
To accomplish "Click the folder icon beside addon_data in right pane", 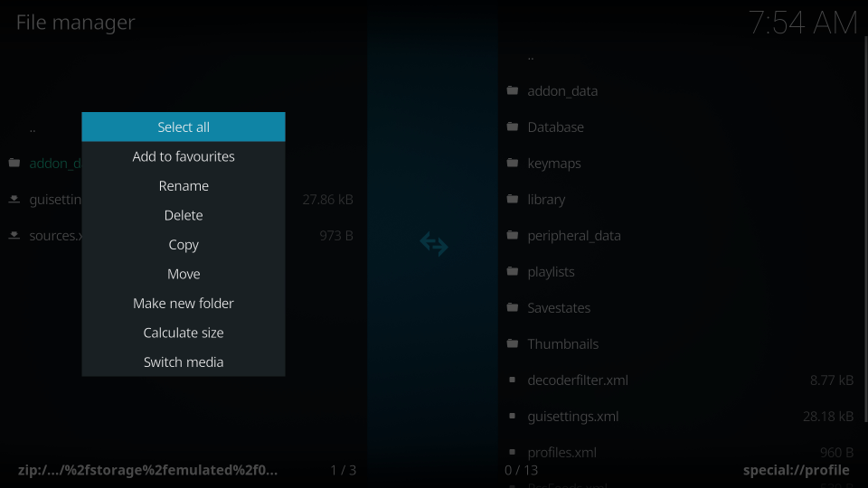I will click(513, 91).
